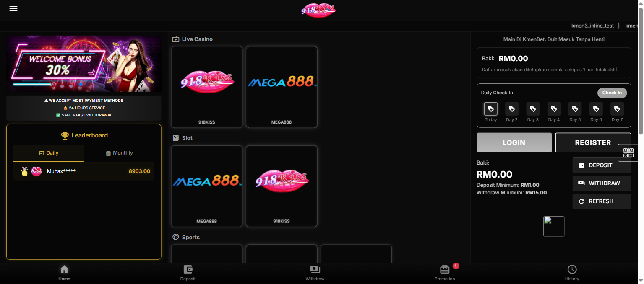The height and width of the screenshot is (284, 644).
Task: Open Promotion gift icon
Action: (x=445, y=269)
